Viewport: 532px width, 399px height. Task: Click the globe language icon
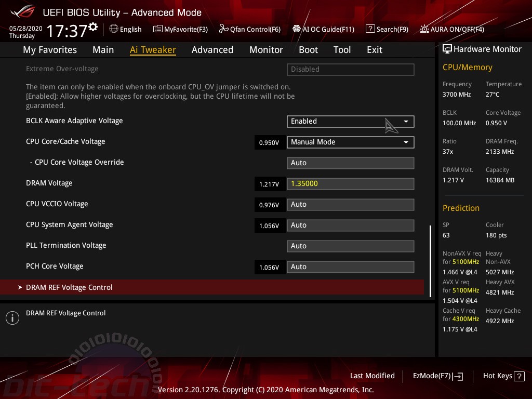click(x=114, y=29)
